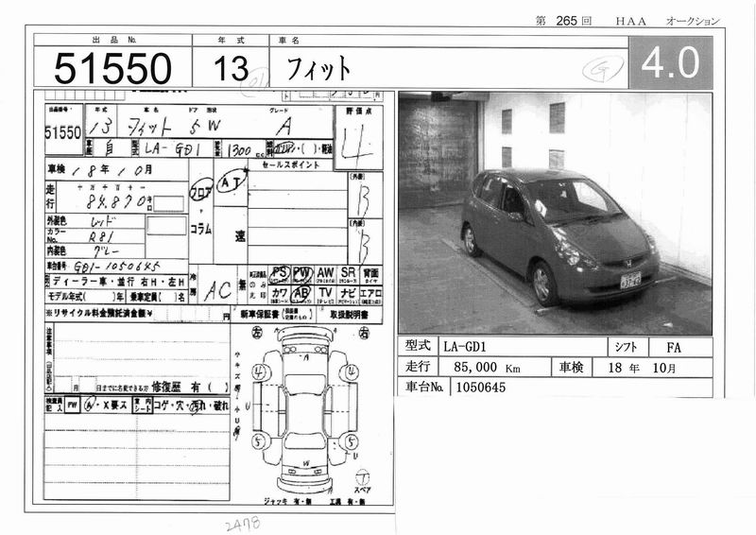The width and height of the screenshot is (756, 535).
Task: Open the red Honda Fit photo
Action: (x=555, y=213)
